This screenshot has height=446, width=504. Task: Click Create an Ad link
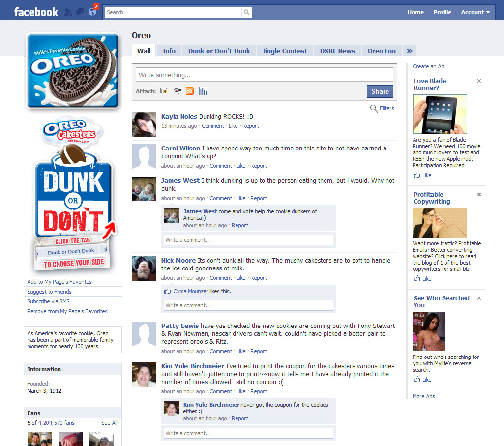click(x=428, y=66)
